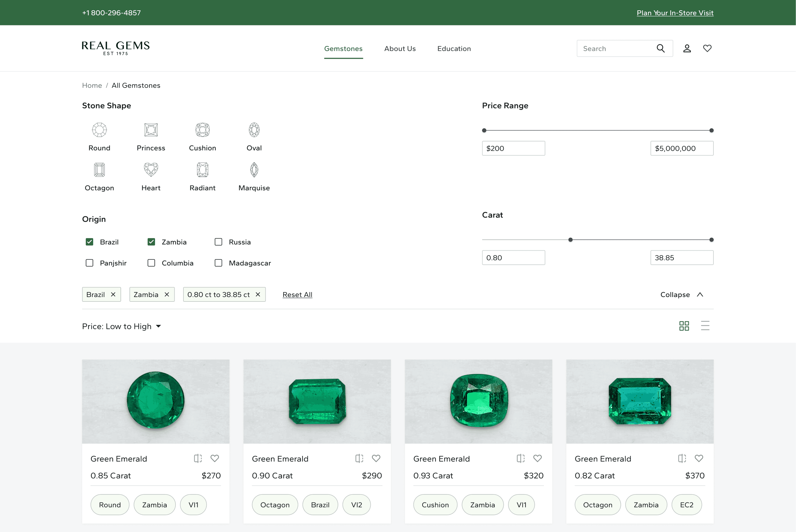
Task: Click Reset All filters link
Action: point(297,294)
